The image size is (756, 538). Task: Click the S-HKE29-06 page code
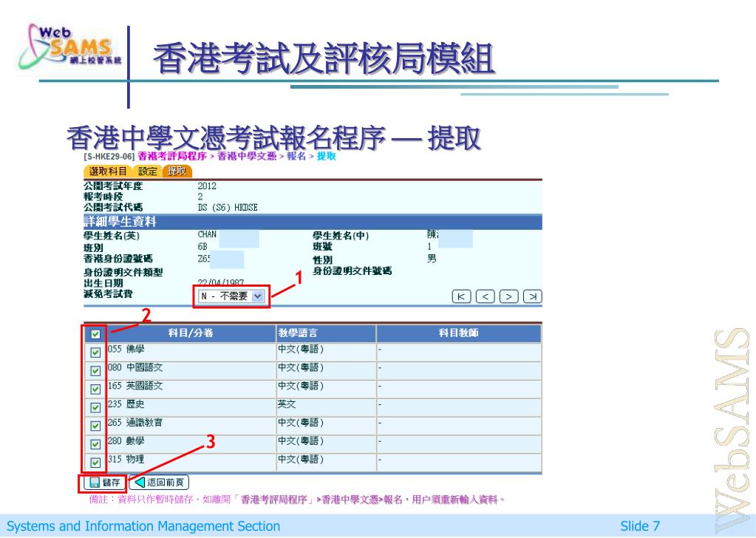[x=109, y=157]
